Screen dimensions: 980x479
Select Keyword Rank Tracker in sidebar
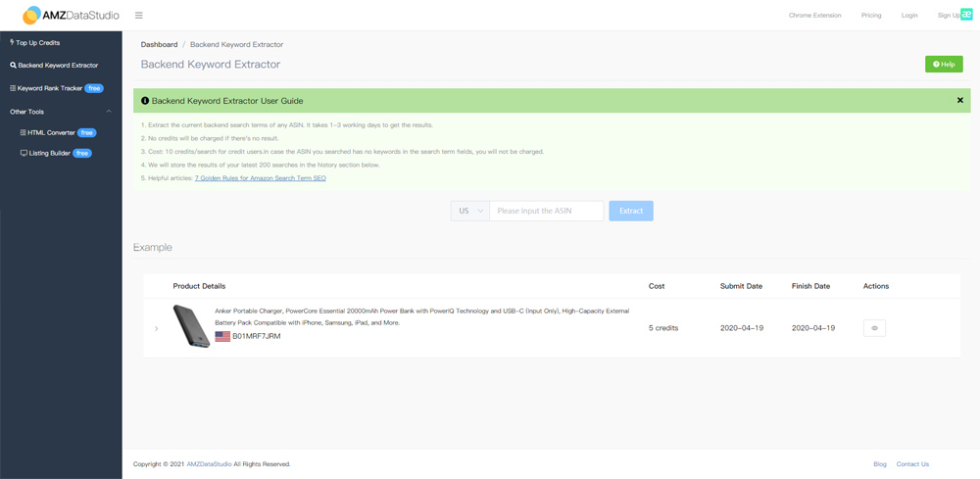[x=51, y=88]
